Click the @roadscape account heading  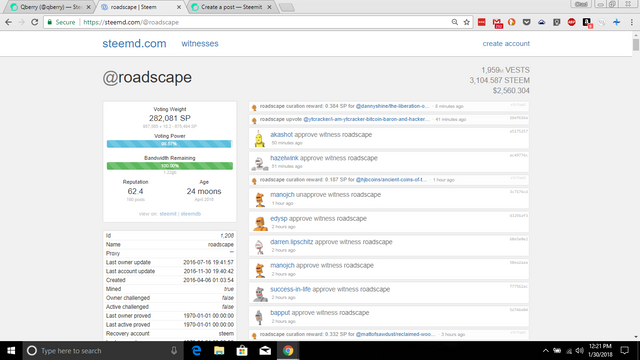pyautogui.click(x=147, y=77)
